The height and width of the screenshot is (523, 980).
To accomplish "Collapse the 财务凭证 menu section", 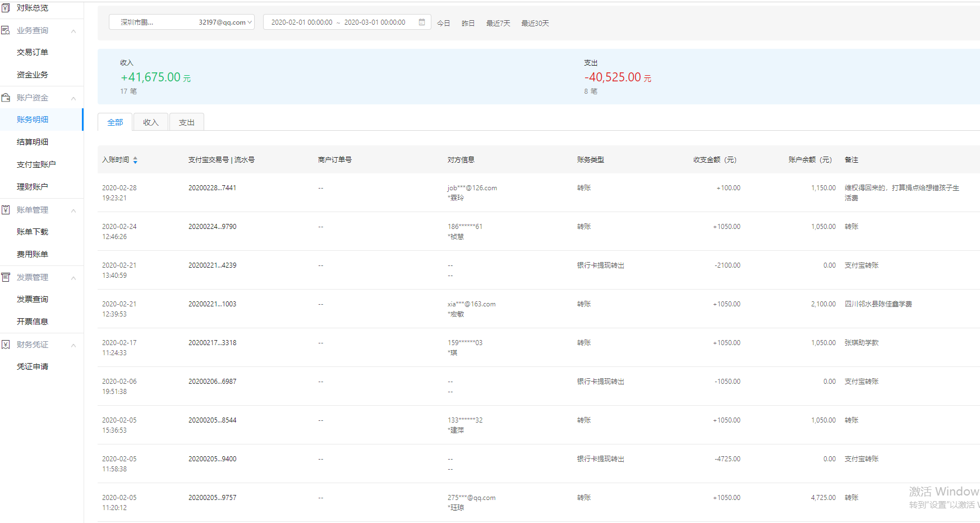I will 73,345.
